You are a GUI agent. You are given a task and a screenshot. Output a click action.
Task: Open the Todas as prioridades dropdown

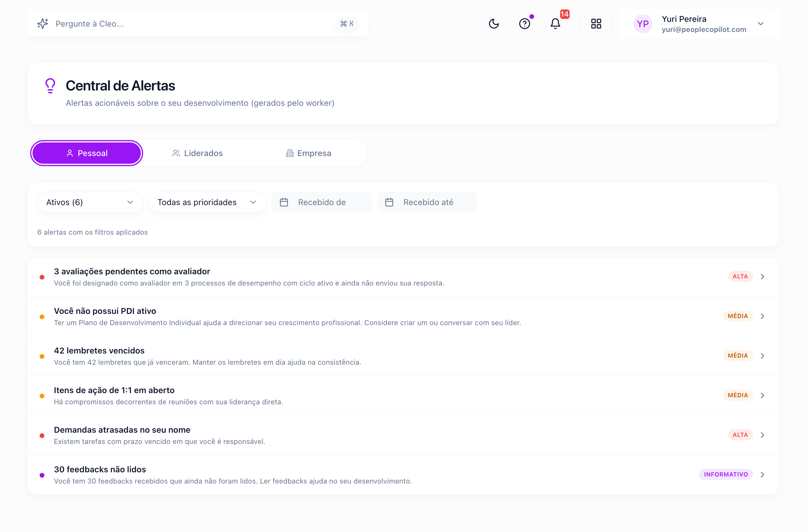click(x=207, y=202)
